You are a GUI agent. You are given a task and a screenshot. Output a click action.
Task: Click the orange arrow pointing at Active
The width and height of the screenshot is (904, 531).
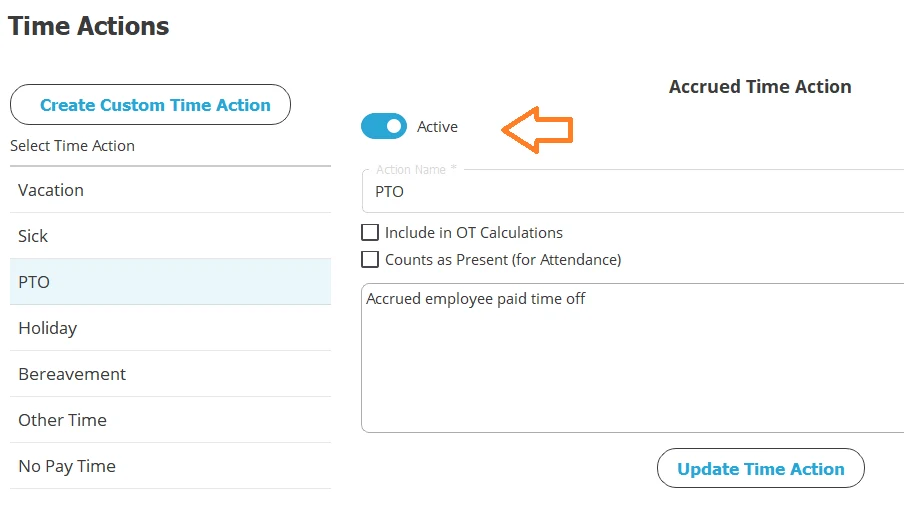pyautogui.click(x=537, y=129)
